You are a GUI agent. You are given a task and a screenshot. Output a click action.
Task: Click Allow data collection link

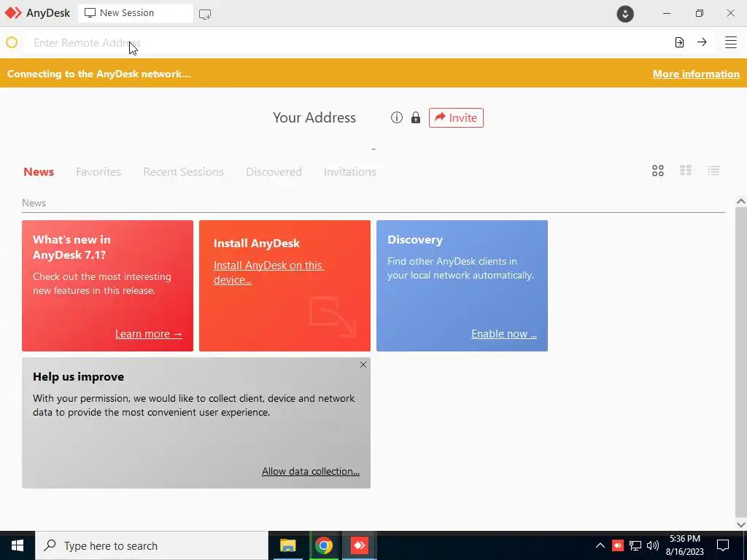pyautogui.click(x=311, y=471)
